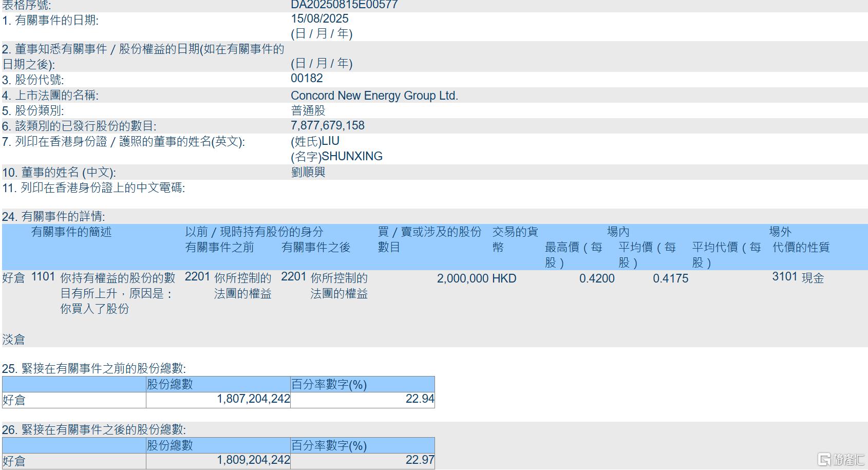
Task: Click label 3. 股份代號
Action: click(33, 80)
